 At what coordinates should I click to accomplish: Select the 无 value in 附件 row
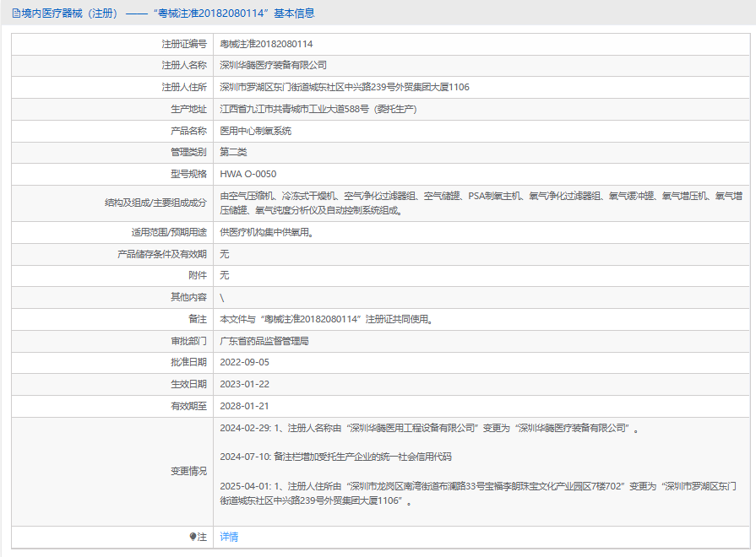point(225,275)
